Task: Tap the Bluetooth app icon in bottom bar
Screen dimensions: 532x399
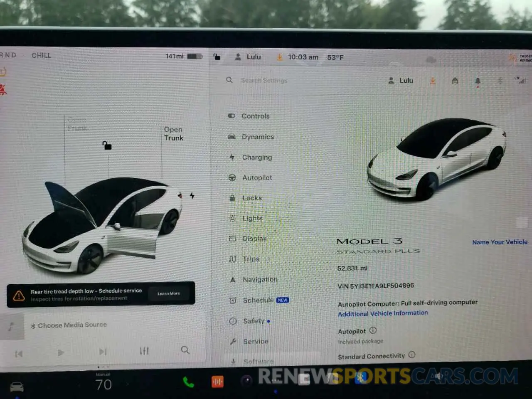Action: [360, 378]
